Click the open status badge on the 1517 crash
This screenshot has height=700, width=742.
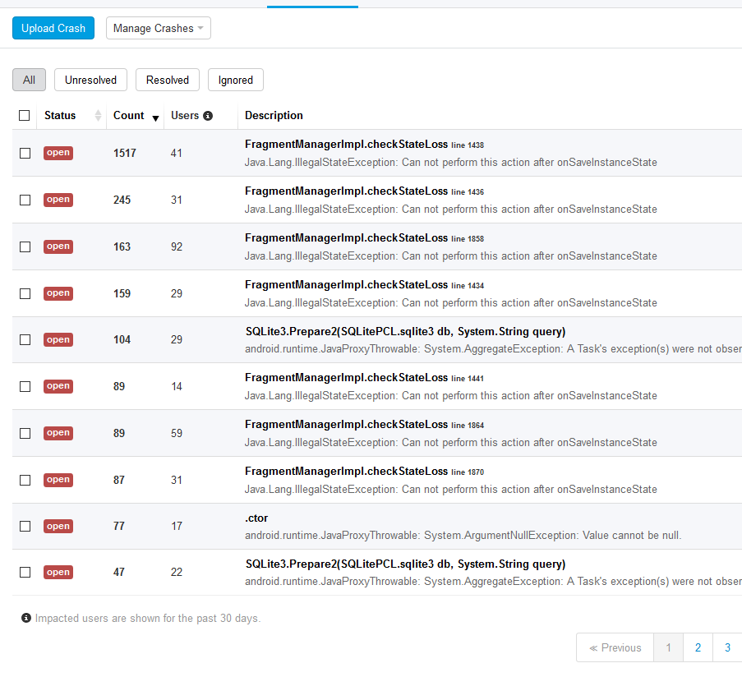point(58,152)
